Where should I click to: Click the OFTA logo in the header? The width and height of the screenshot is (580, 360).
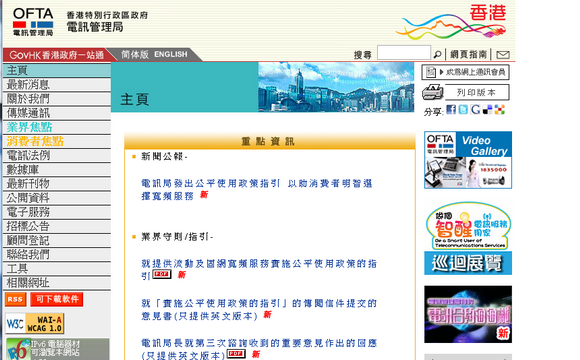click(33, 22)
